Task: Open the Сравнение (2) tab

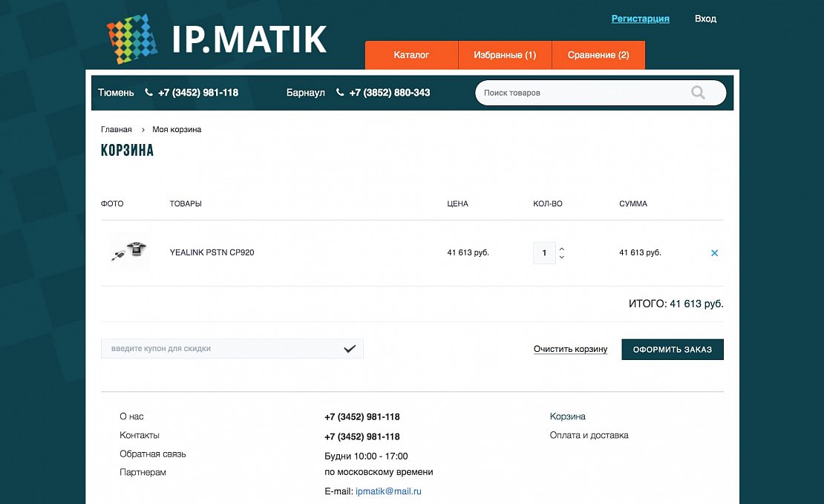Action: click(598, 55)
